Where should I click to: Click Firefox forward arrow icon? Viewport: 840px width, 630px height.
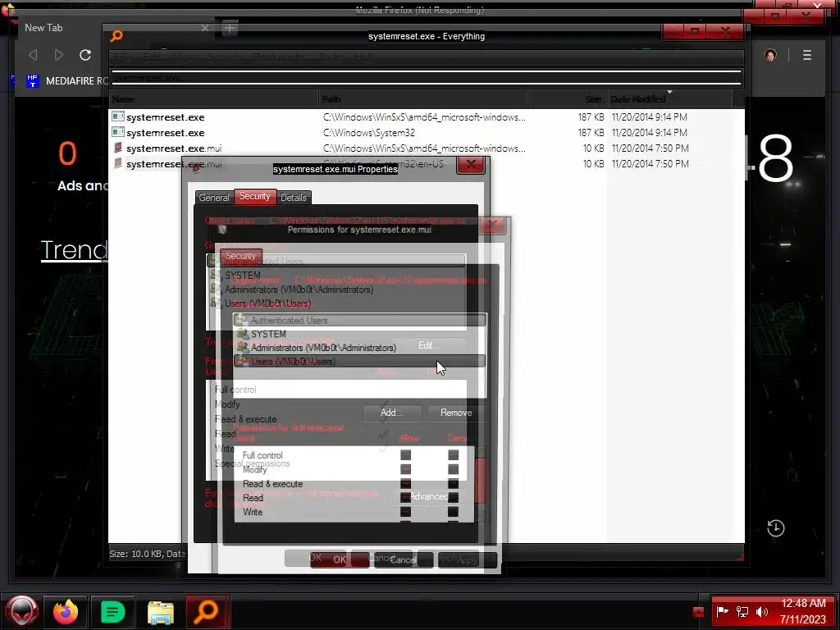pos(59,55)
